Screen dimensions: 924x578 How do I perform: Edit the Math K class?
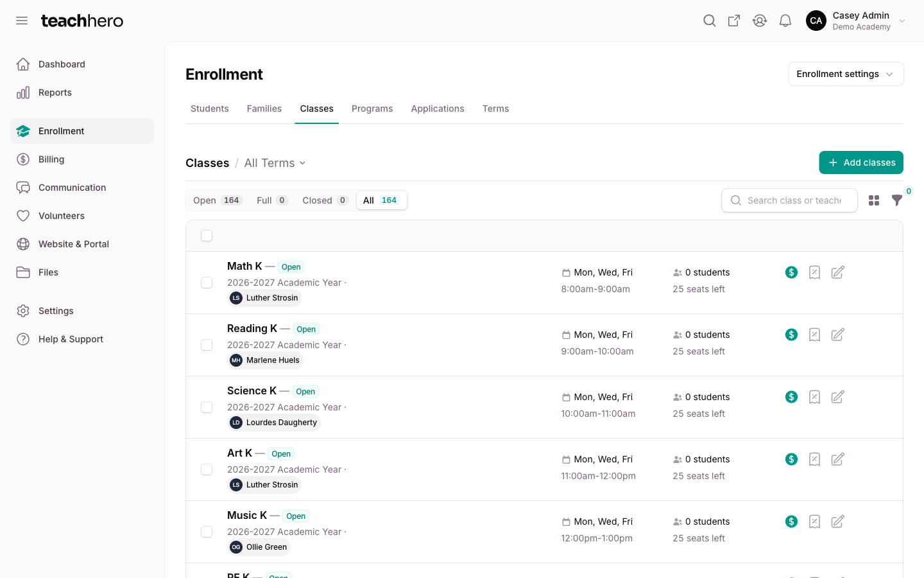837,272
